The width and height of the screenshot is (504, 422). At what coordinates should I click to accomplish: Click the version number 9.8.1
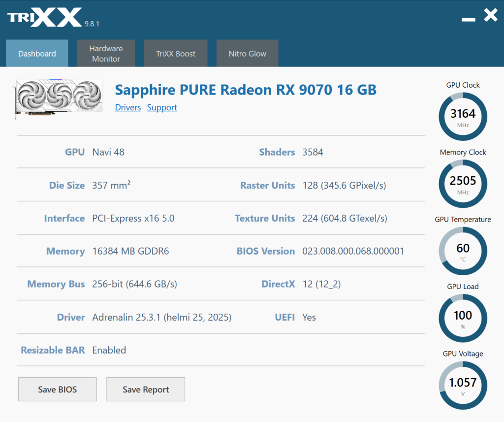(x=92, y=24)
